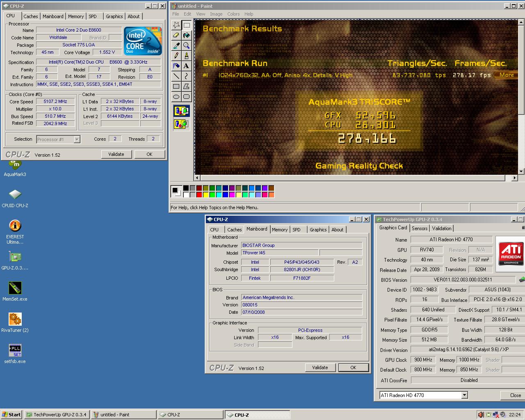The image size is (525, 420).
Task: Pick the magenta color swatch in Paint palette
Action: [232, 195]
